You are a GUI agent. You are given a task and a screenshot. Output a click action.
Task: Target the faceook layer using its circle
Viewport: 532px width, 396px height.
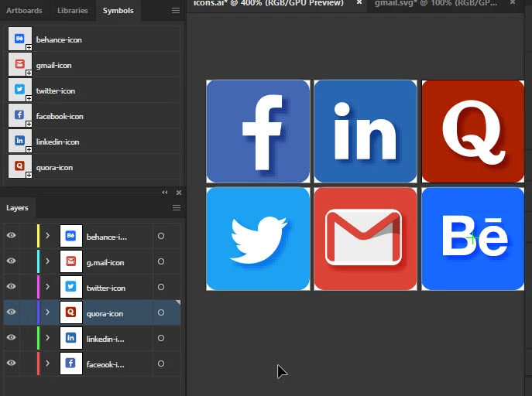(x=161, y=364)
